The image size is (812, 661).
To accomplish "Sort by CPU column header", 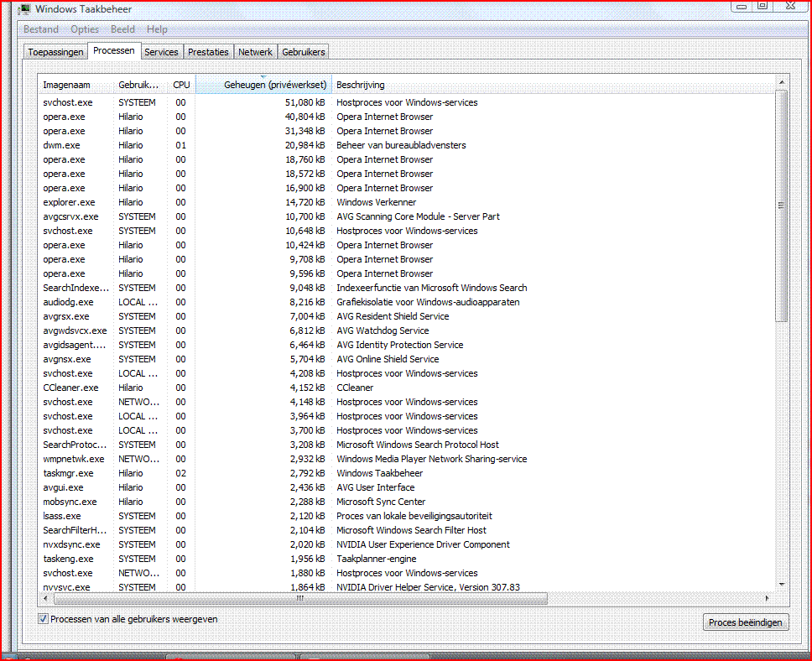I will 182,85.
